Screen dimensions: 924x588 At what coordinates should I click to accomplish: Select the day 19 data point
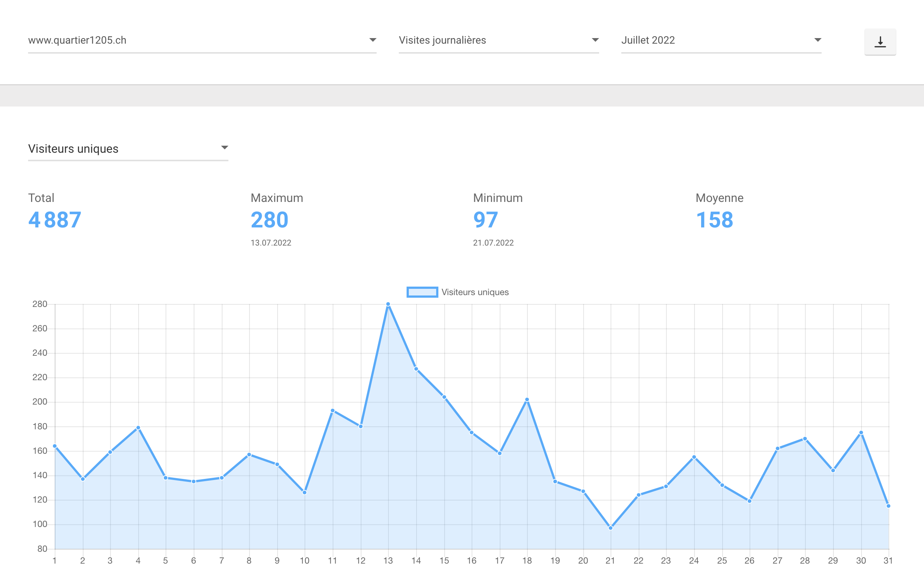[x=555, y=481]
